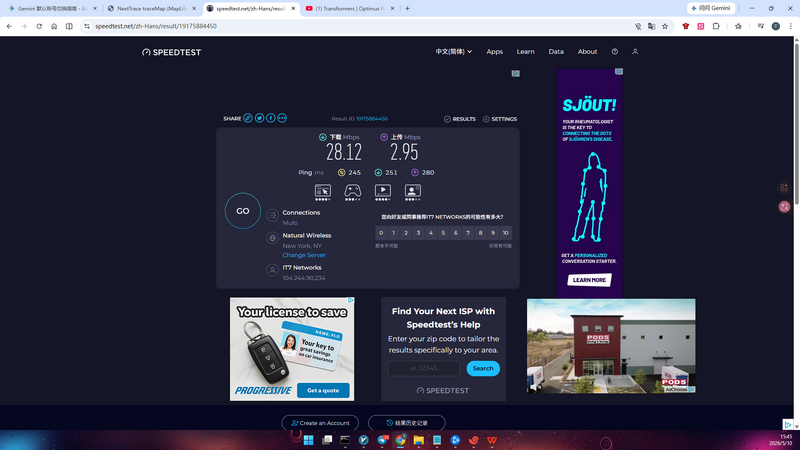Click the PODS building ad image

(611, 346)
